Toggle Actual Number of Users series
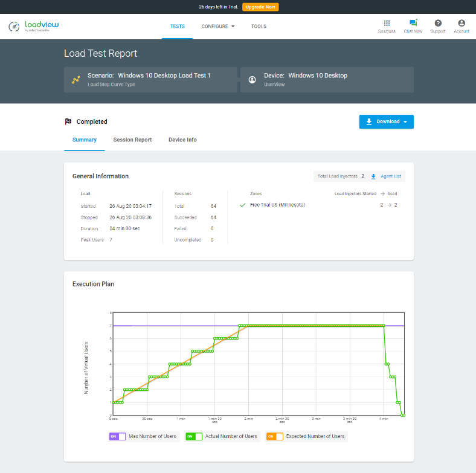 (x=194, y=436)
